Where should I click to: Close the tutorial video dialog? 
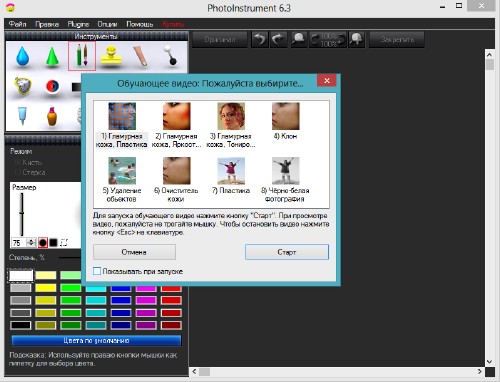[x=327, y=80]
